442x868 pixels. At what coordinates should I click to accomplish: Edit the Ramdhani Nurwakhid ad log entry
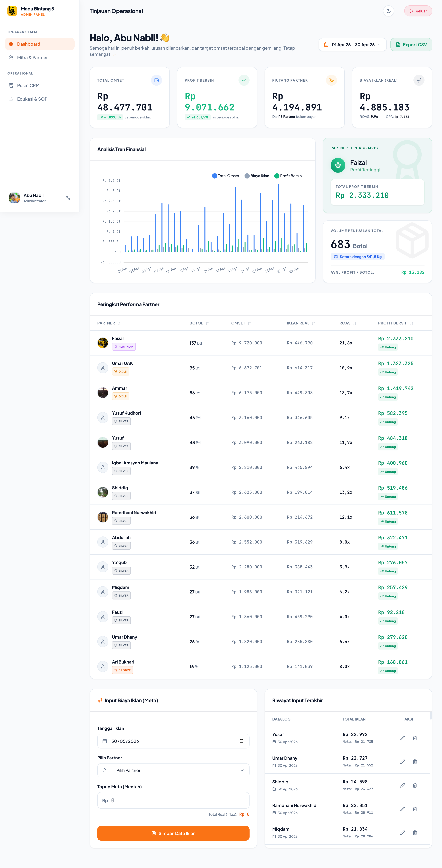tap(403, 809)
